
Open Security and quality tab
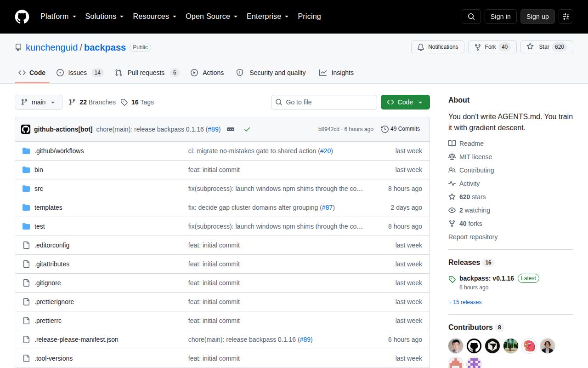(271, 73)
